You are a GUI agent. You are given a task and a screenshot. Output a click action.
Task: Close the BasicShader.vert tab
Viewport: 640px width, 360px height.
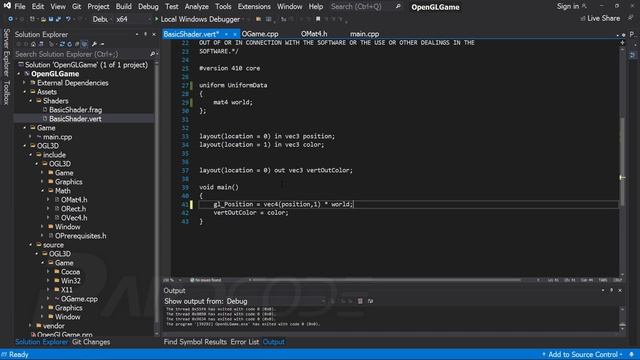coord(235,34)
